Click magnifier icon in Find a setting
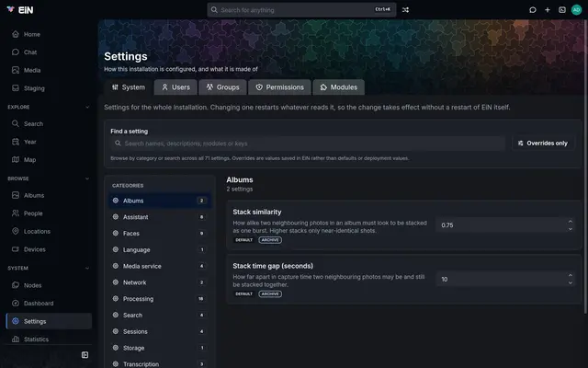The image size is (588, 368). click(118, 144)
